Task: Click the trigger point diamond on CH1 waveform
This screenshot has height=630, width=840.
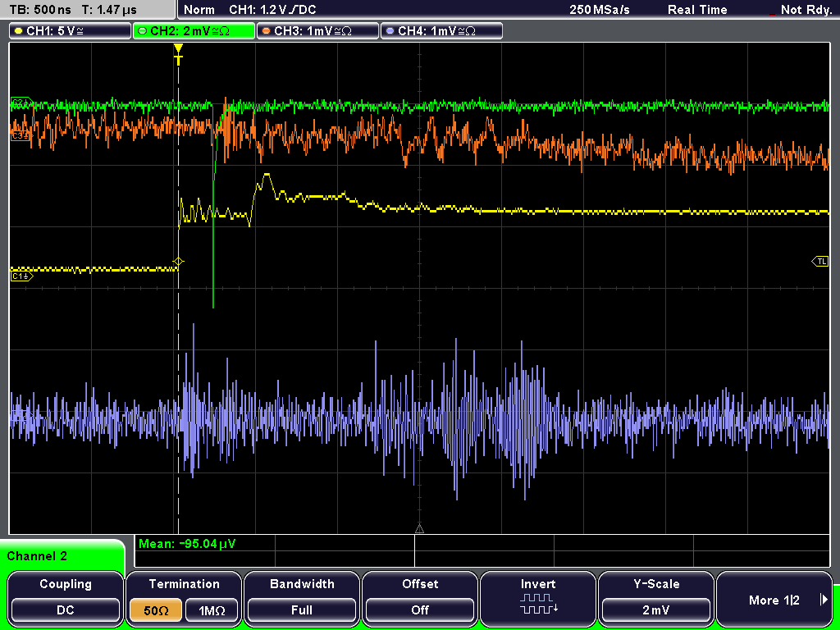Action: (x=178, y=262)
